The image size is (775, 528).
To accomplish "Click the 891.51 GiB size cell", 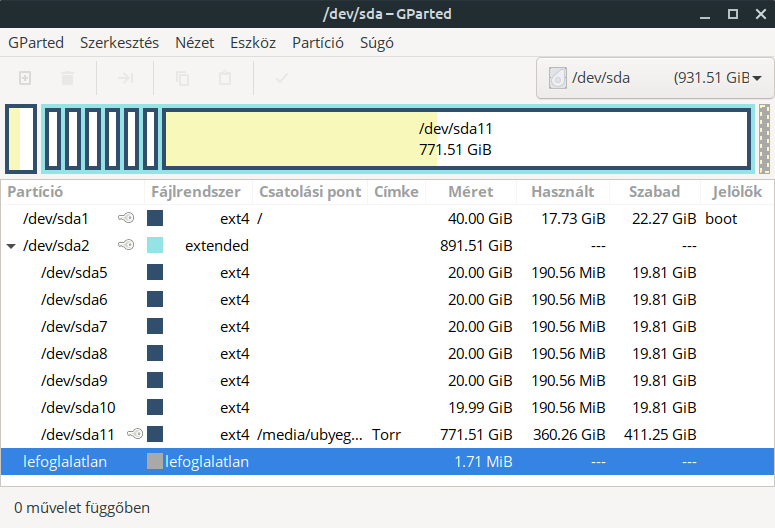I will click(x=476, y=246).
